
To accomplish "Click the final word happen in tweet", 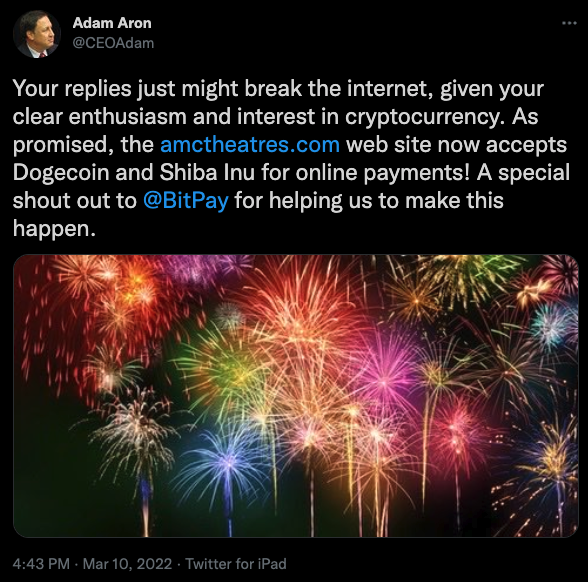I will (54, 228).
